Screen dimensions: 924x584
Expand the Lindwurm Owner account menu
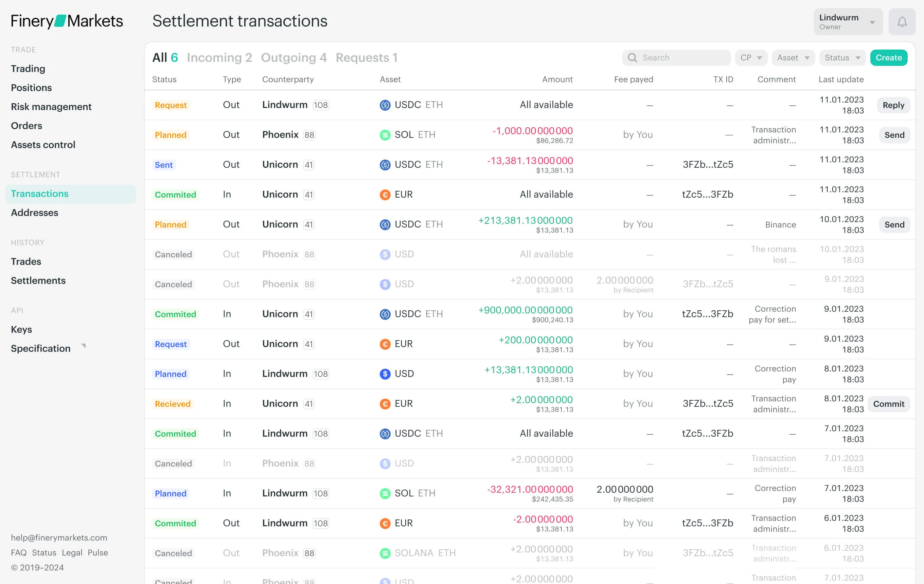pyautogui.click(x=848, y=22)
